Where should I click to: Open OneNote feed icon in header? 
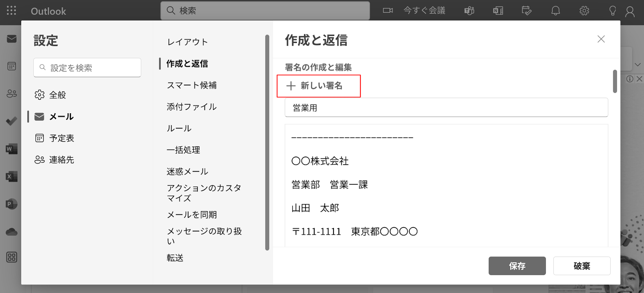(x=498, y=11)
